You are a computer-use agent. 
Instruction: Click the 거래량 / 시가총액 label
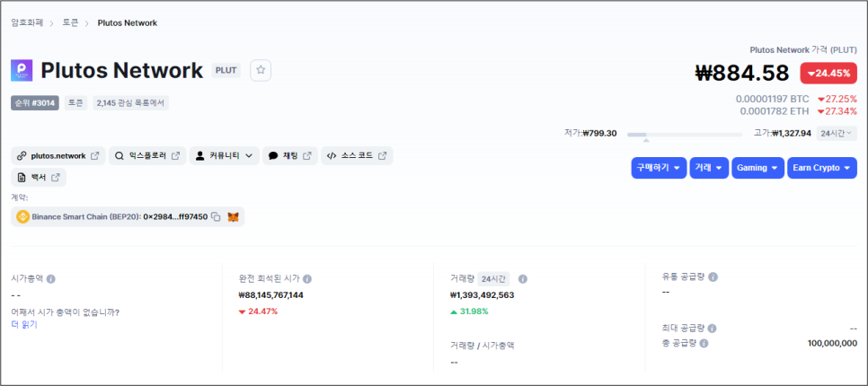(x=483, y=345)
